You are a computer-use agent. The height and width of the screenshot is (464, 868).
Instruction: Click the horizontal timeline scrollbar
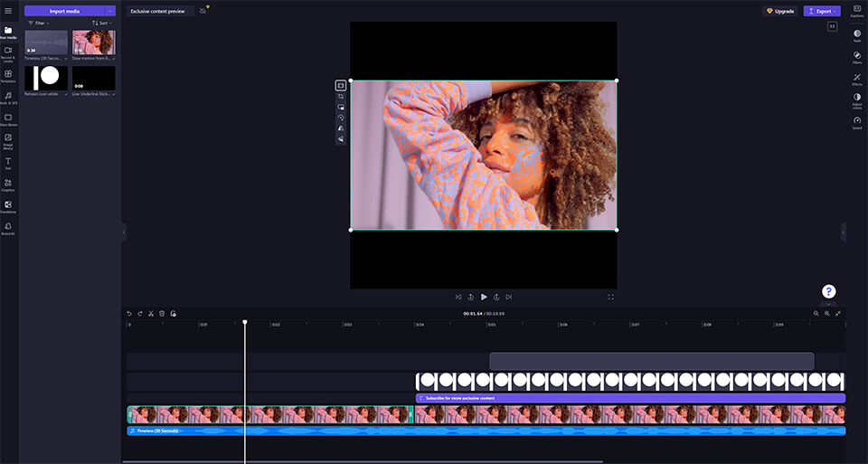(363, 461)
